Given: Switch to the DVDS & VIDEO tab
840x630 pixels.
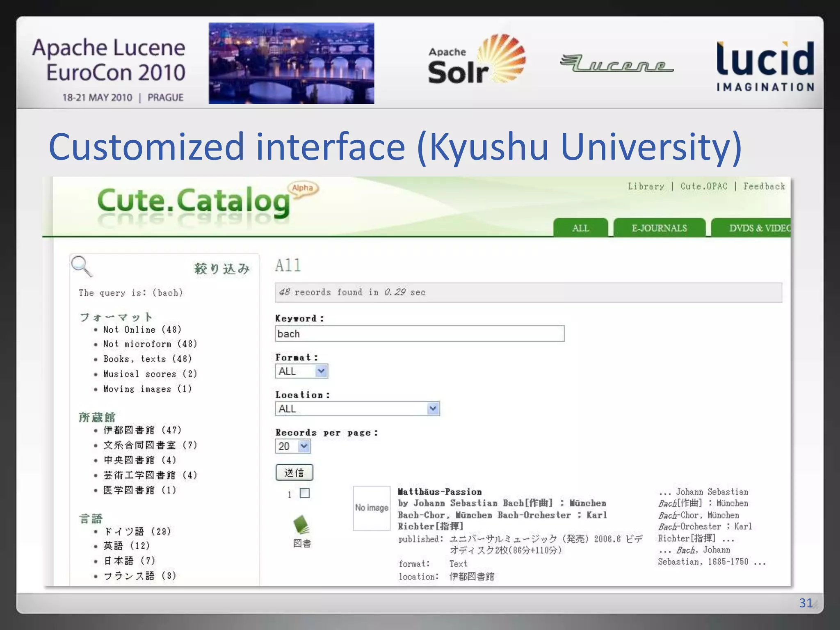Looking at the screenshot, I should pos(751,228).
